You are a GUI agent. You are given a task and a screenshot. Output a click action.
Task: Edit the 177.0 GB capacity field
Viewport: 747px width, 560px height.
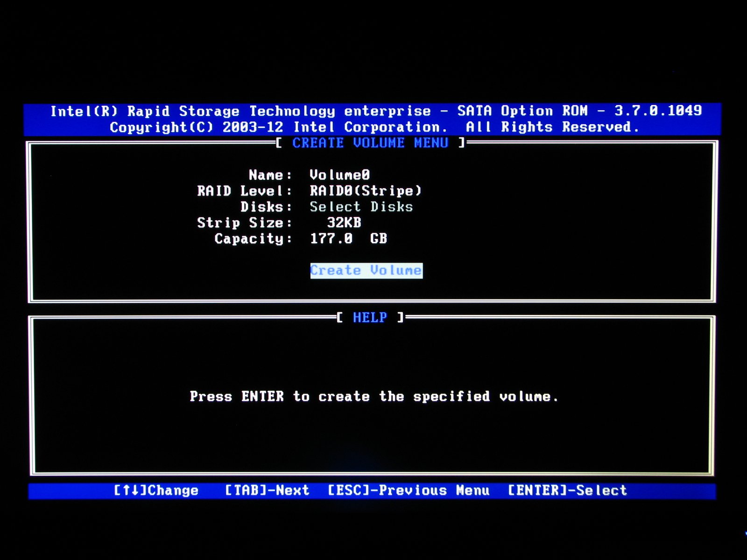tap(349, 238)
